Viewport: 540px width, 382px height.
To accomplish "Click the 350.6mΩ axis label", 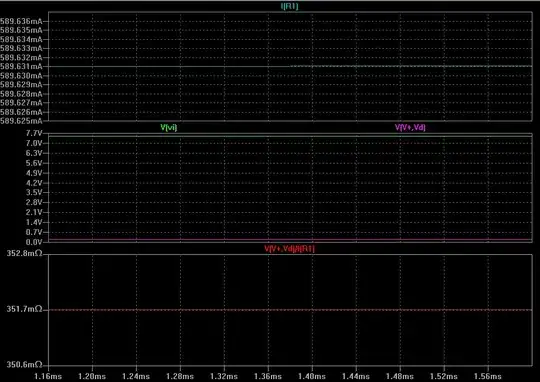I will click(x=24, y=364).
